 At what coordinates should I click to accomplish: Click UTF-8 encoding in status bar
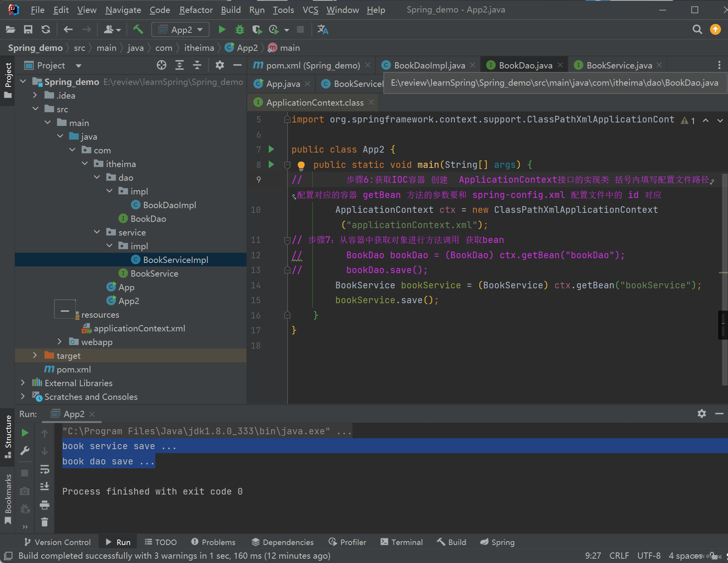tap(649, 556)
